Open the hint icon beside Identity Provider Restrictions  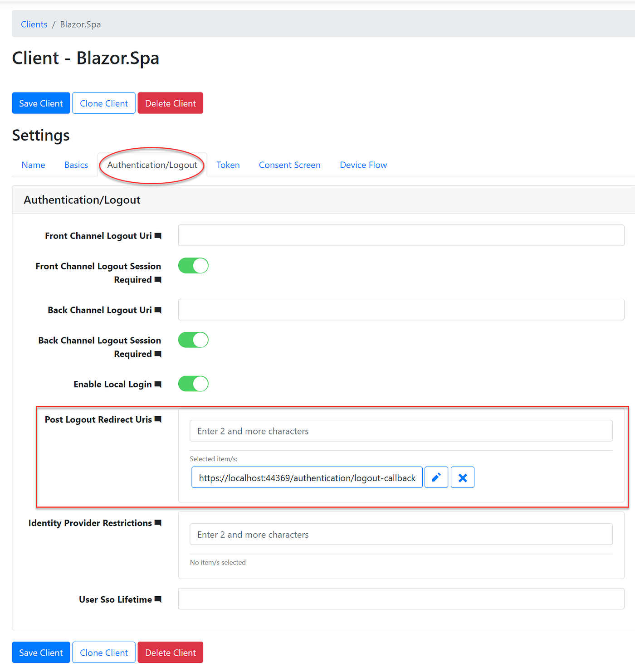pos(158,523)
